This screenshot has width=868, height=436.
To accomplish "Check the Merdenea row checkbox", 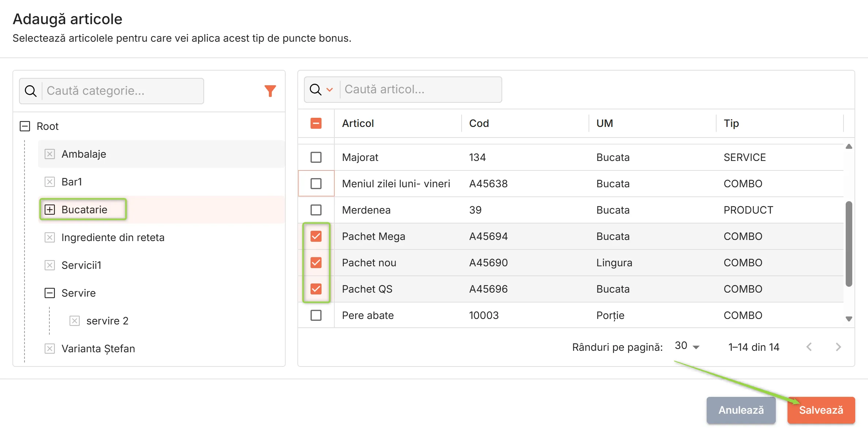I will (x=316, y=210).
